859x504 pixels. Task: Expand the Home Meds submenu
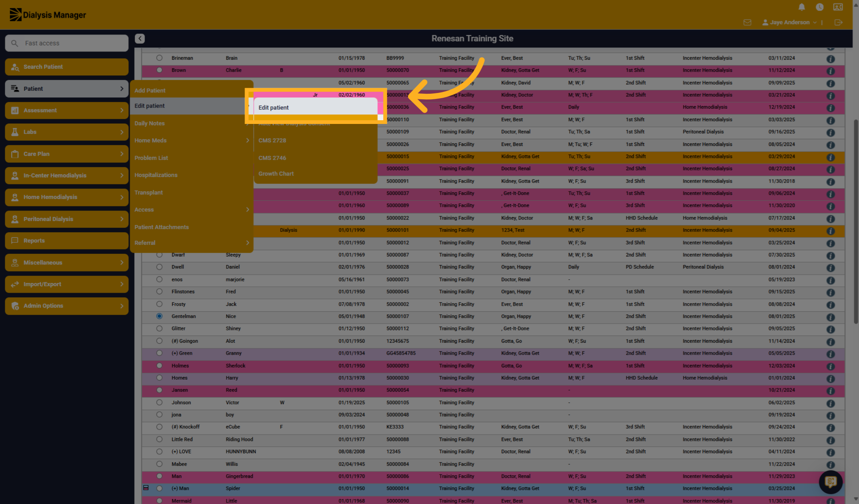pyautogui.click(x=192, y=140)
